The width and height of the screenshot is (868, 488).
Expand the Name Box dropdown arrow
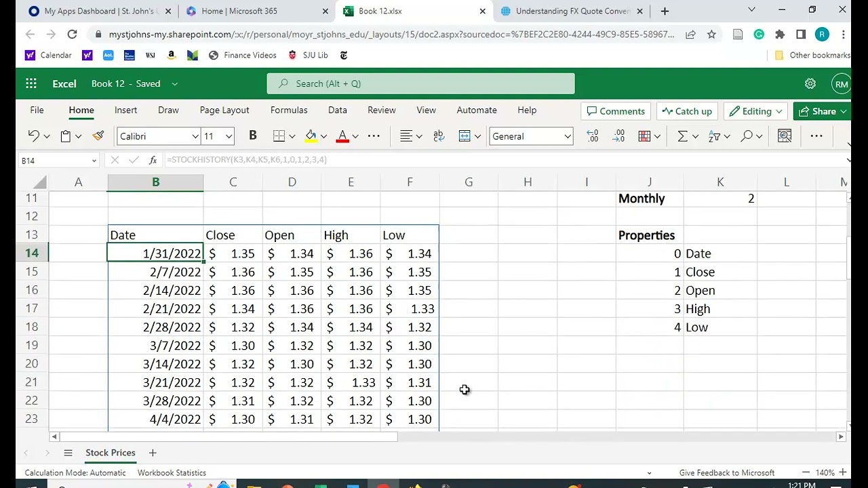(x=94, y=161)
